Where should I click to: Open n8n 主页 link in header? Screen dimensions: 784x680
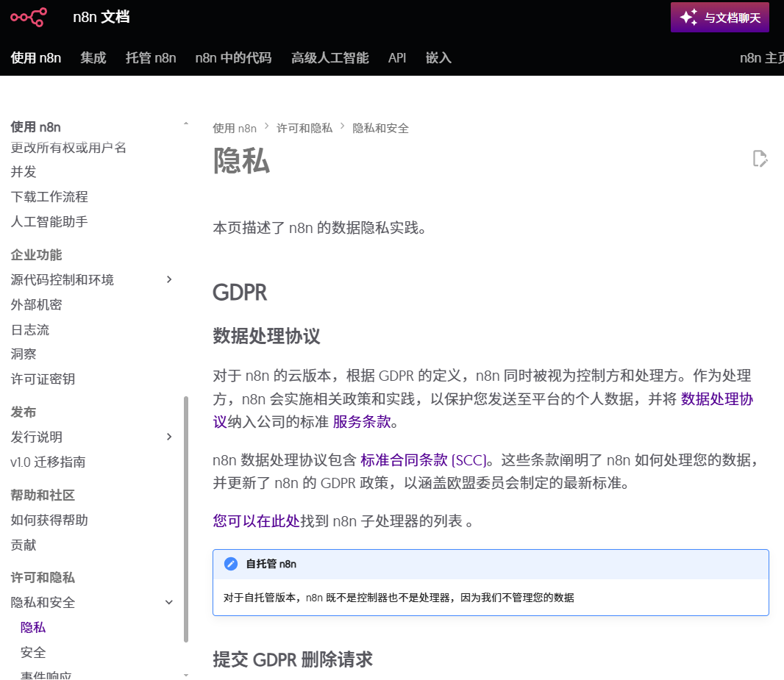762,58
